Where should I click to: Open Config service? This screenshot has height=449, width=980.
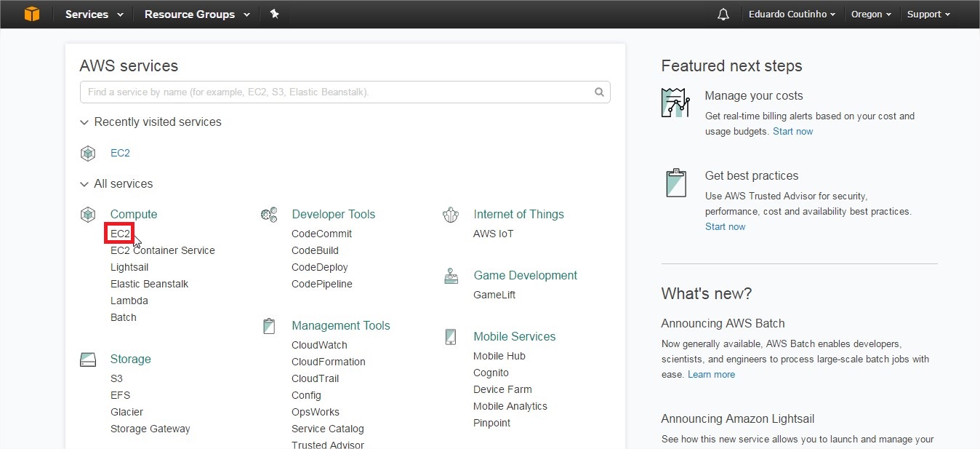point(306,395)
